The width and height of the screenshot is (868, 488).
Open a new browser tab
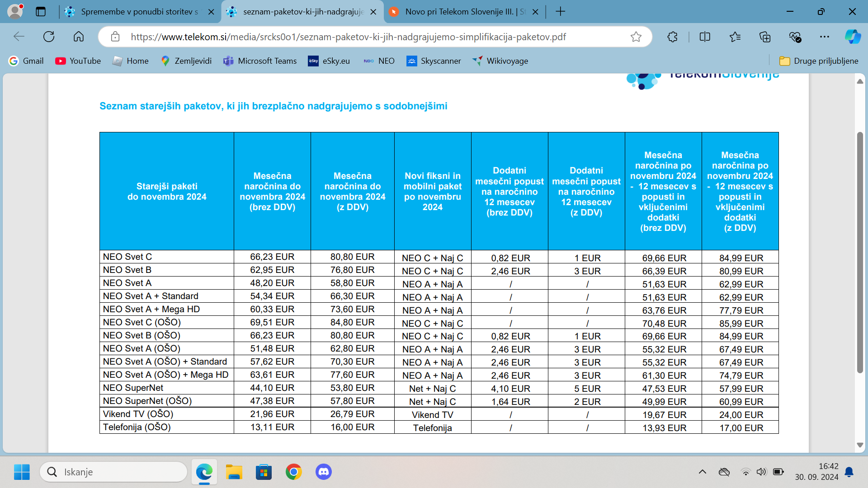[x=561, y=12]
